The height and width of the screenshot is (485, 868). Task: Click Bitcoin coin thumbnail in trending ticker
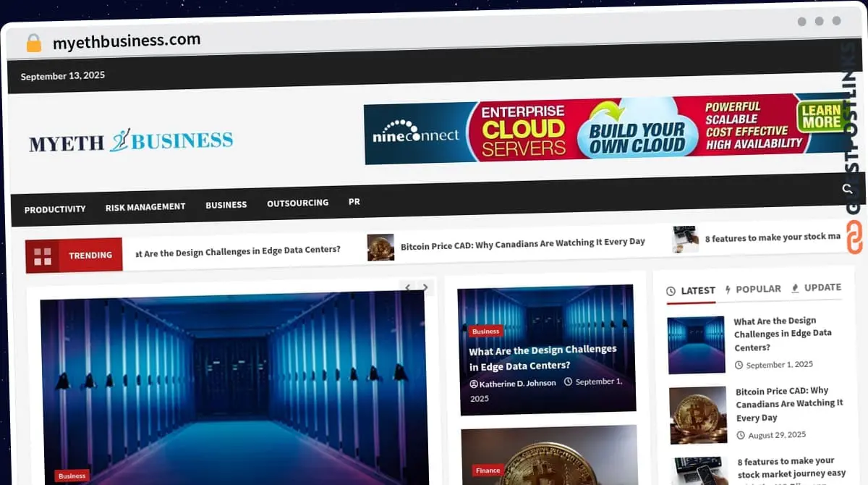[380, 247]
